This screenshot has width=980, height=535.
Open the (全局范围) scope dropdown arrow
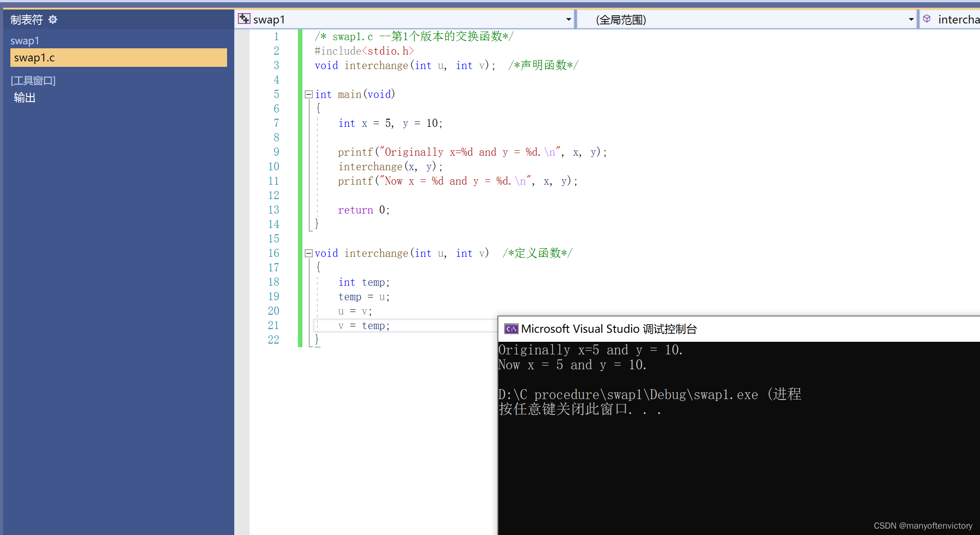911,19
